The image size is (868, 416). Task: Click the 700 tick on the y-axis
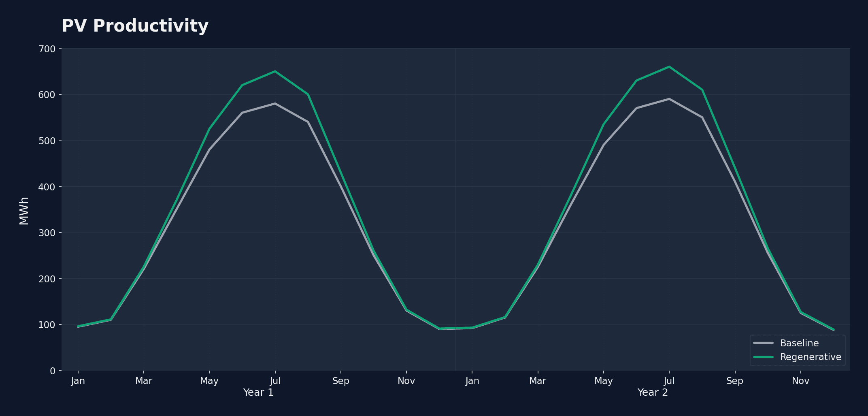47,49
